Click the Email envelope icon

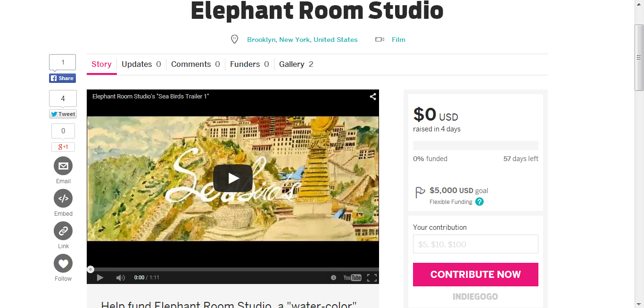click(63, 166)
